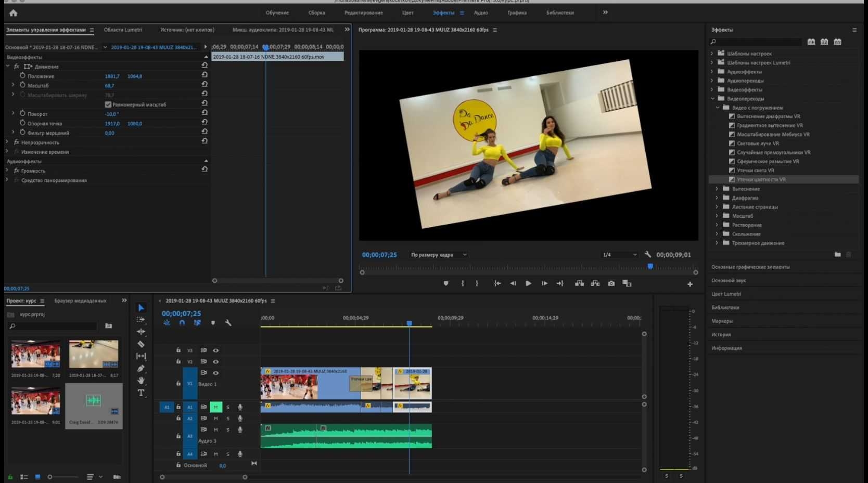Switch to the Обучение workspace
Image resolution: width=868 pixels, height=483 pixels.
(x=277, y=13)
